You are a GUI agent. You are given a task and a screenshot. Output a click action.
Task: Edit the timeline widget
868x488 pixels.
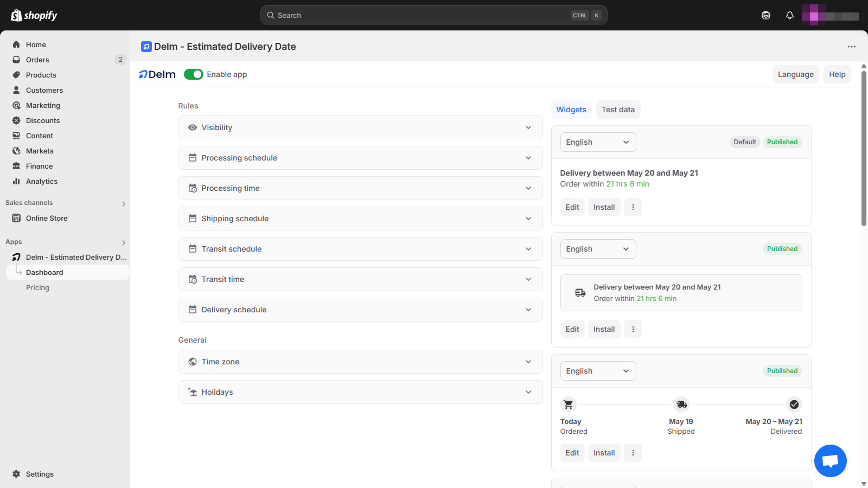pyautogui.click(x=572, y=453)
